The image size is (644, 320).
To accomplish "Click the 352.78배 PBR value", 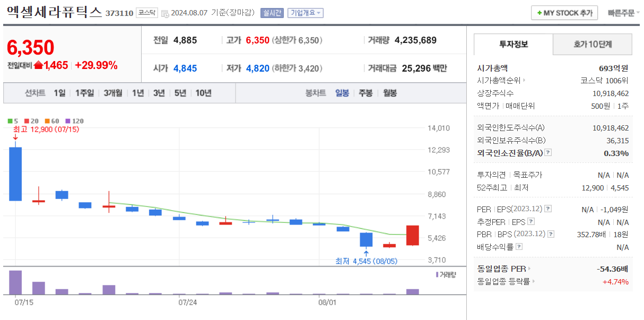I will (592, 234).
